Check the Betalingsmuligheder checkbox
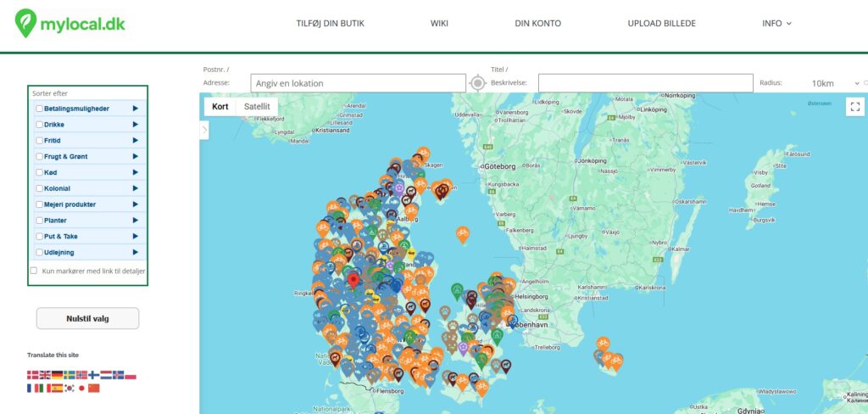 (x=40, y=109)
